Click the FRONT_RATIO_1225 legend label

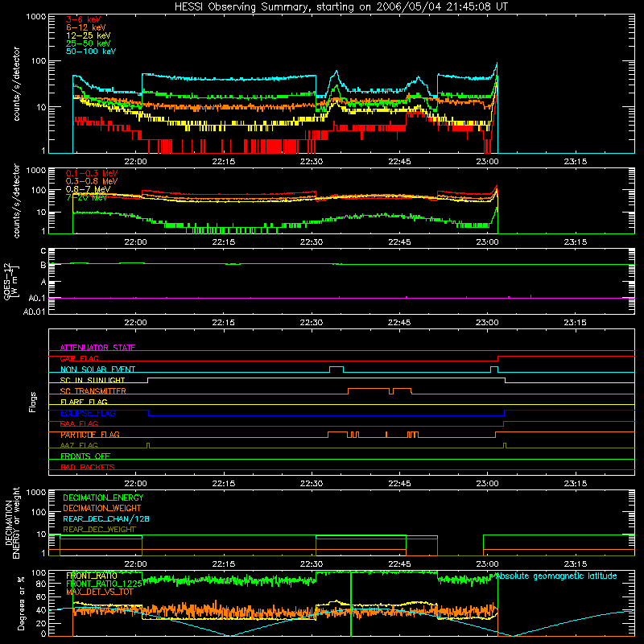(105, 584)
